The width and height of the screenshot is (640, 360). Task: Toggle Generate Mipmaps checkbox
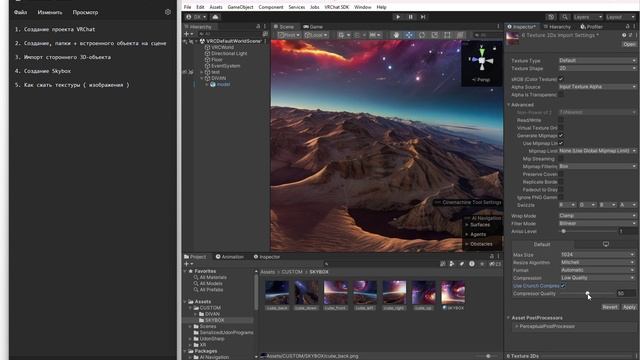click(561, 136)
